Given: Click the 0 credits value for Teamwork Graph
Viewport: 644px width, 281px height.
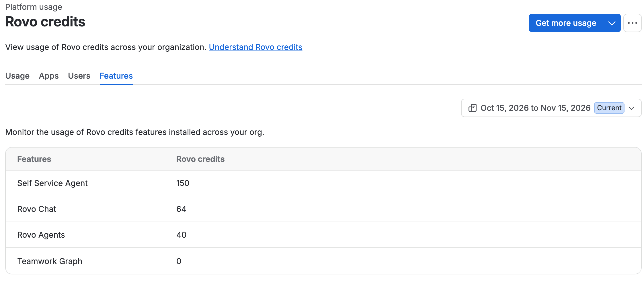Looking at the screenshot, I should [x=179, y=261].
